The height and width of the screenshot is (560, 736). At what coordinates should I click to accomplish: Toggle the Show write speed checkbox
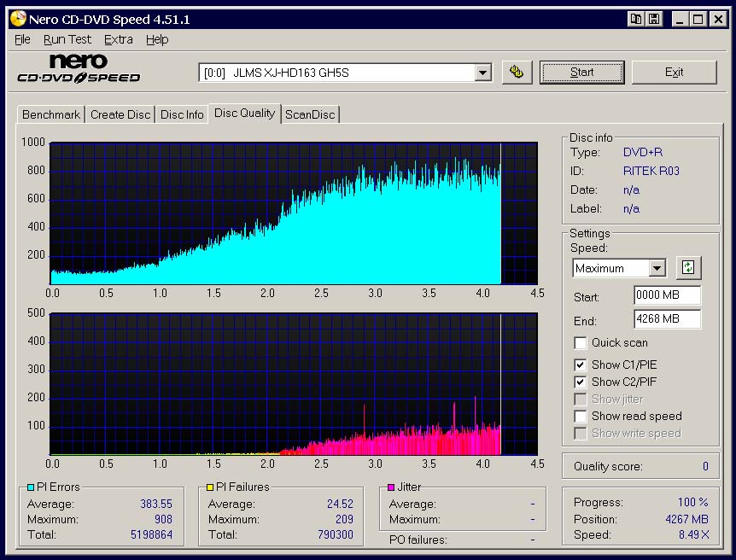coord(580,434)
